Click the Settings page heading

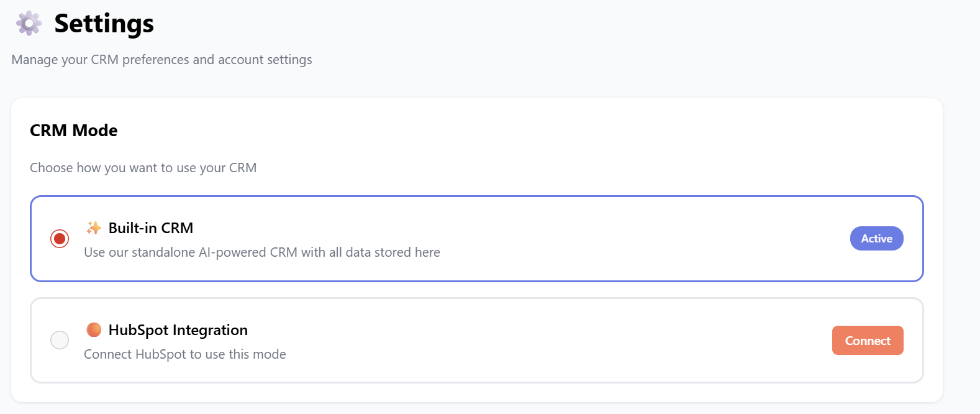pos(104,24)
